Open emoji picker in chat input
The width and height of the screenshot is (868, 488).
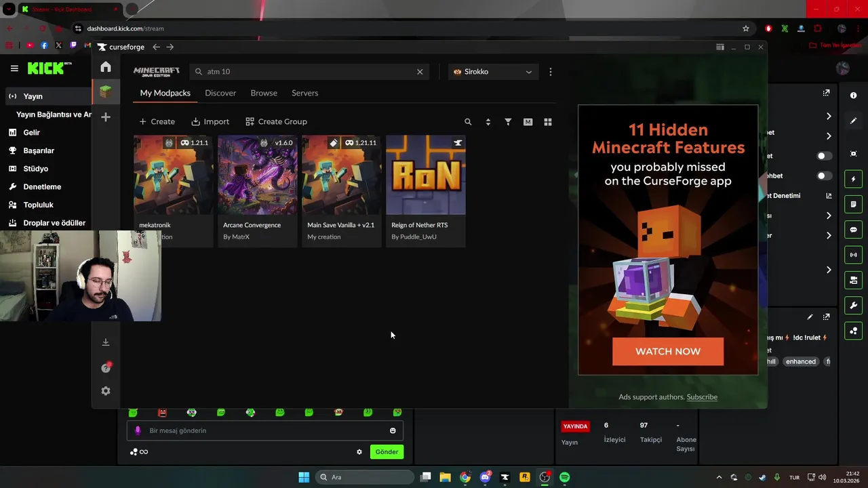[393, 430]
